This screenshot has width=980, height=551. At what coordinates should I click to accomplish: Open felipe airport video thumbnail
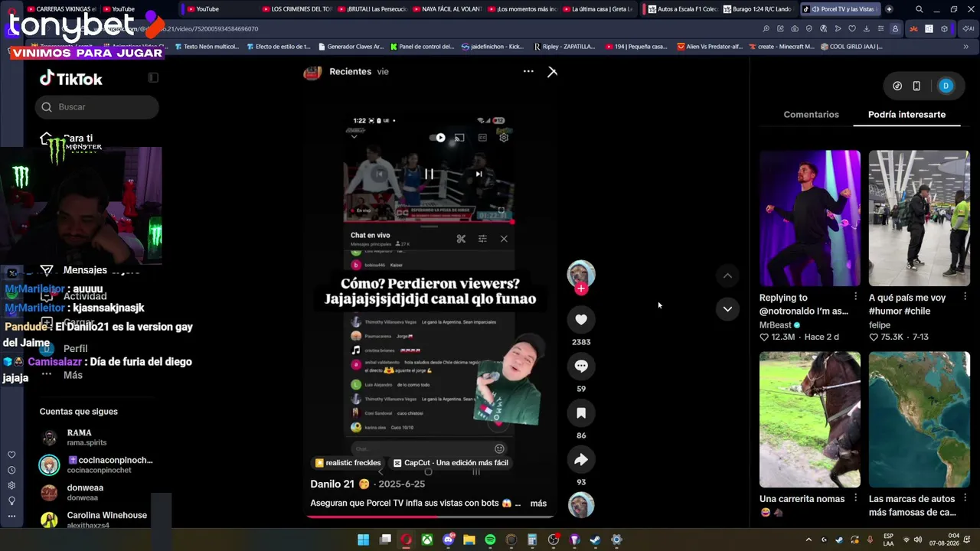pyautogui.click(x=919, y=218)
